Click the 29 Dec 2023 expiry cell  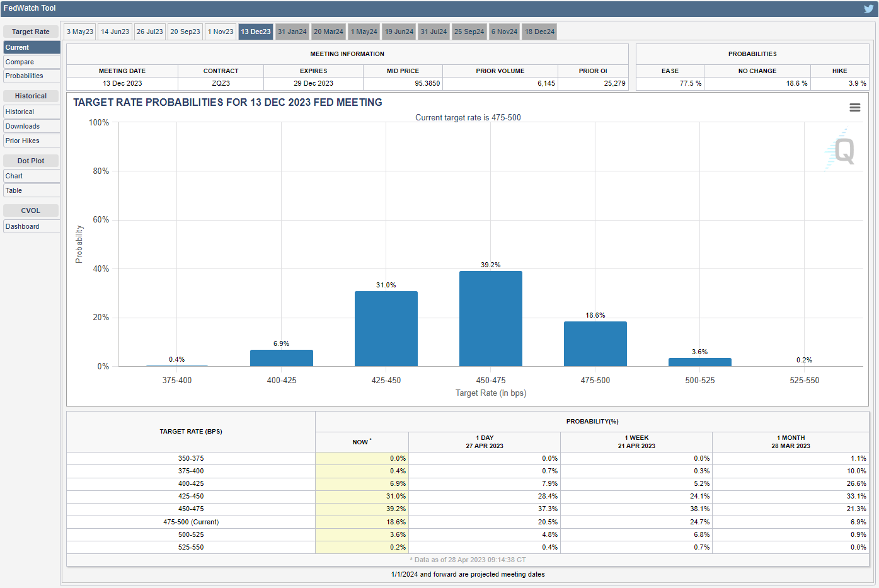coord(313,83)
